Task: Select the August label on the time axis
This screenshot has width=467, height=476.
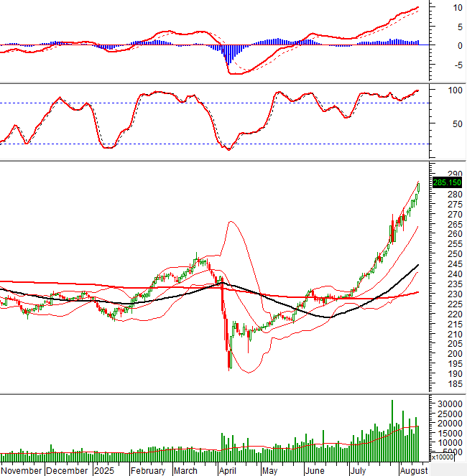Action: point(414,470)
